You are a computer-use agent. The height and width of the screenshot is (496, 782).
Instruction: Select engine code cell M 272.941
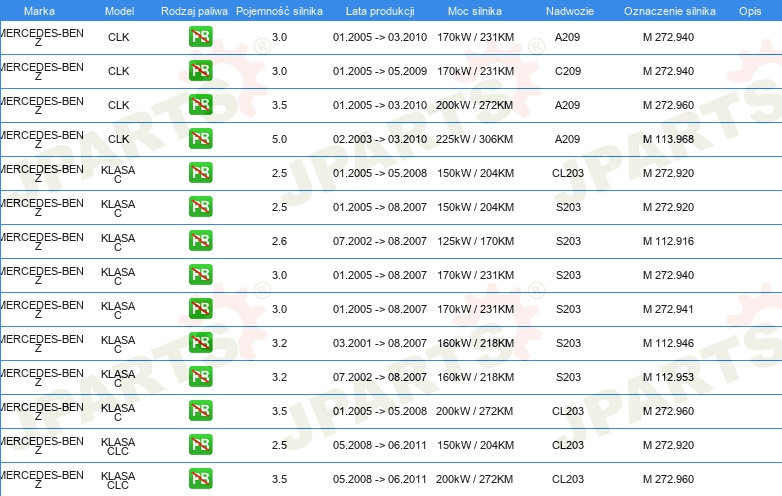coord(668,309)
